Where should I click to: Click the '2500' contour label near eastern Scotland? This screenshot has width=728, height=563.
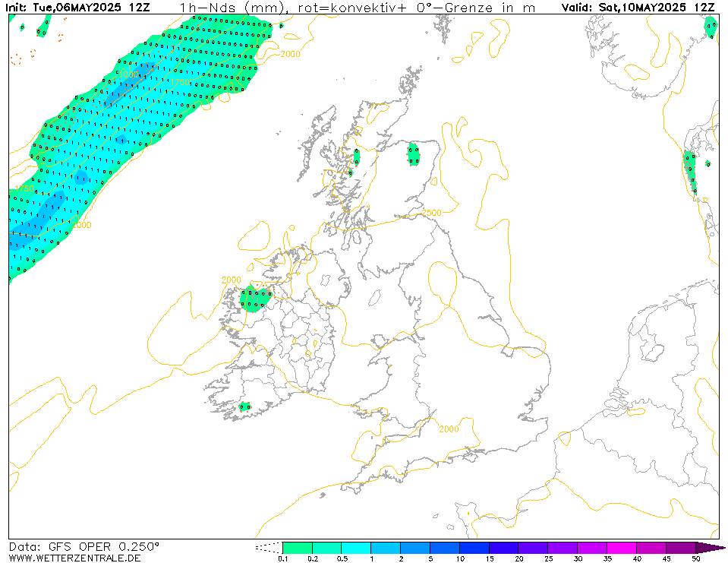click(431, 213)
